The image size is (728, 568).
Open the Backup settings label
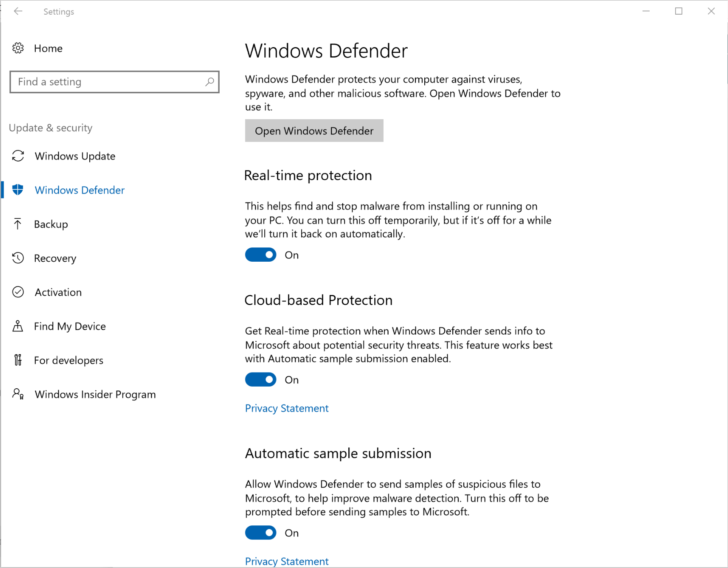(51, 224)
